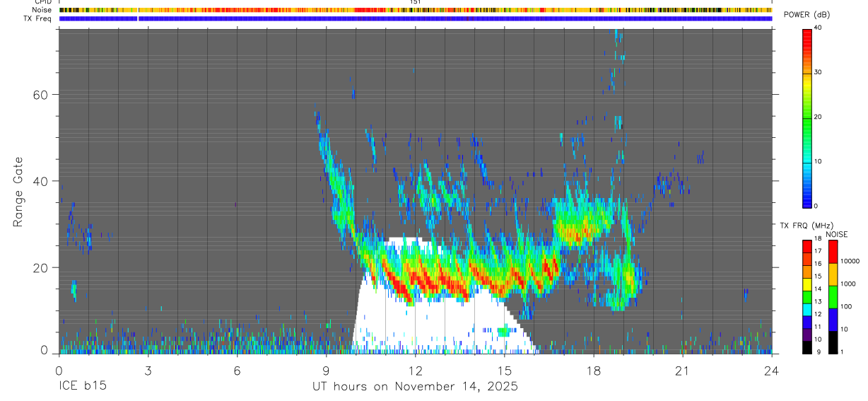Viewport: 868px width, 401px height.
Task: Click the 1000 label on NOISE colorbar
Action: coord(849,284)
